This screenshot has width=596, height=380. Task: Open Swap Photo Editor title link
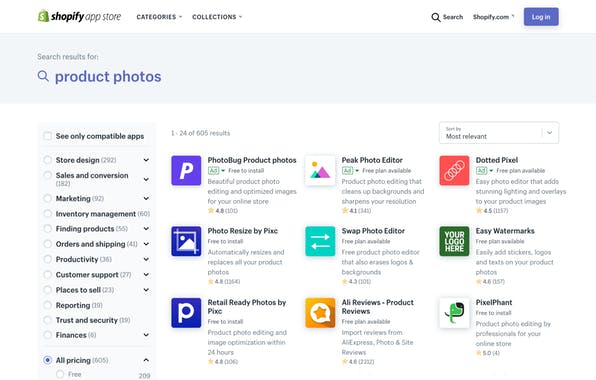coord(373,231)
